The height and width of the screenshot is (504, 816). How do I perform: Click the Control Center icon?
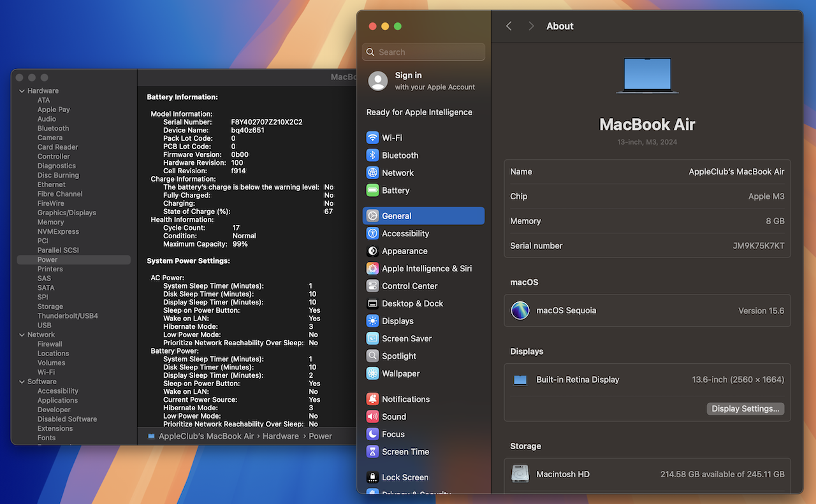pyautogui.click(x=372, y=286)
